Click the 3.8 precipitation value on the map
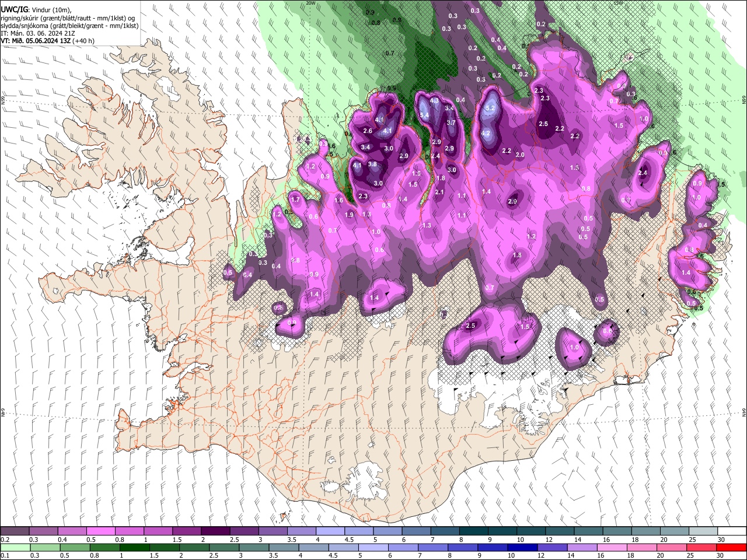This screenshot has width=747, height=560. coord(373,164)
